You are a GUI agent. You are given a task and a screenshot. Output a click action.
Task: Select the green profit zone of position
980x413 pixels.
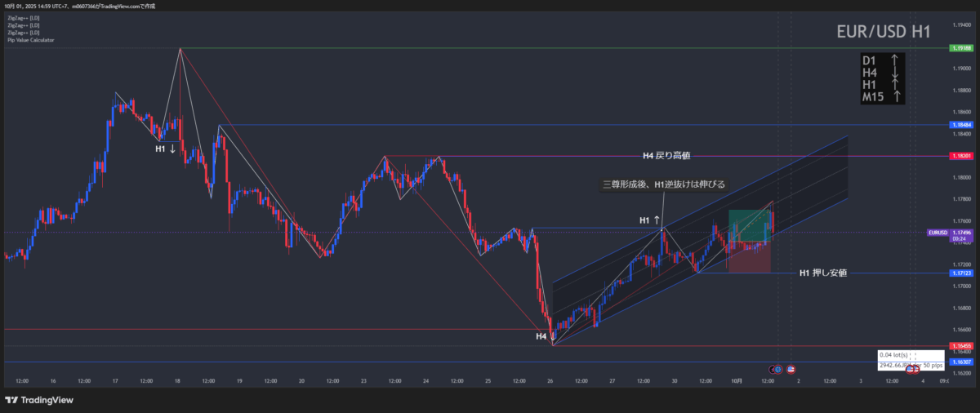coord(748,224)
